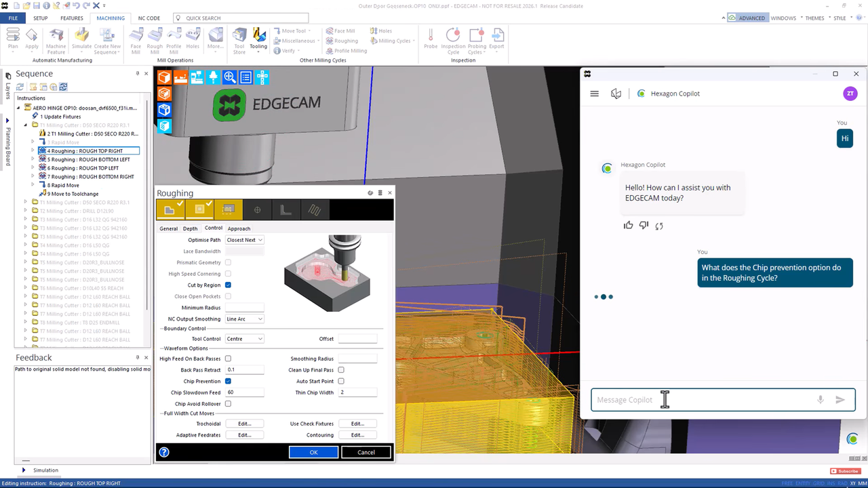Click the list icon in the viewport toolbar
The image size is (868, 488).
click(245, 77)
